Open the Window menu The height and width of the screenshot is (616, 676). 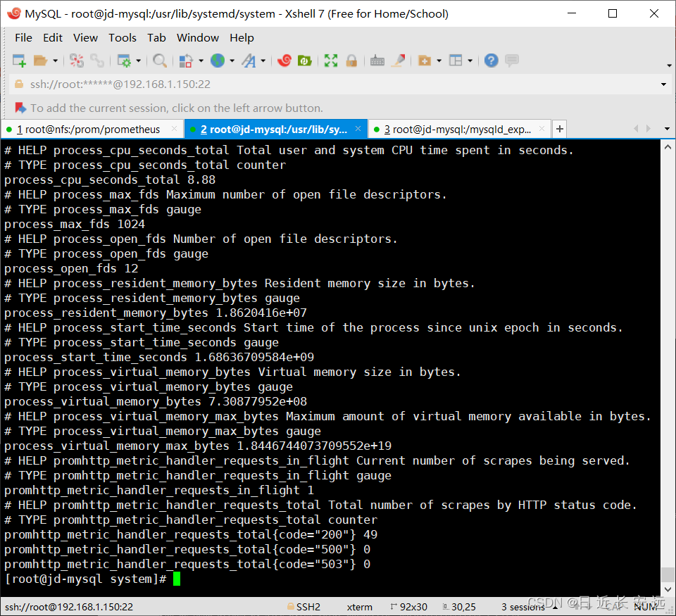[x=198, y=38]
